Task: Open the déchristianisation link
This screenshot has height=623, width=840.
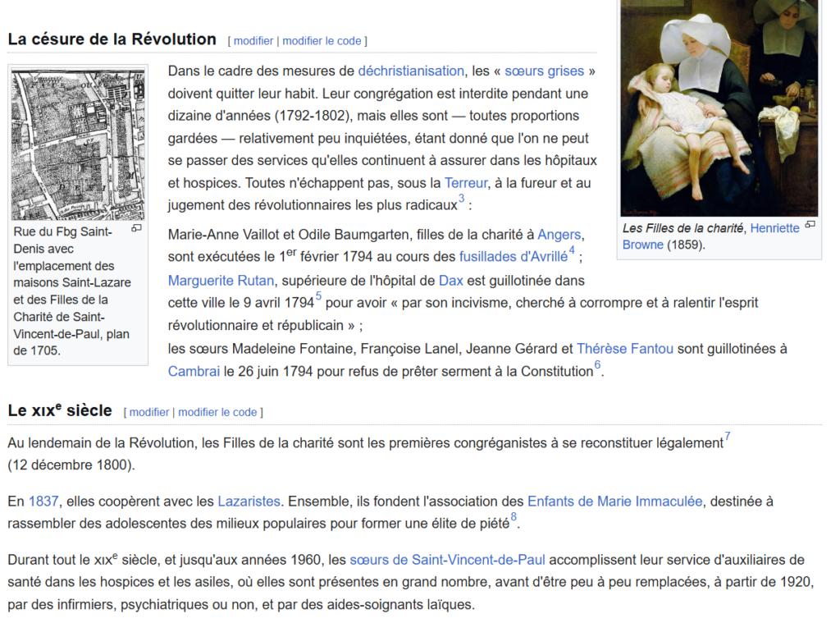Action: pos(411,71)
